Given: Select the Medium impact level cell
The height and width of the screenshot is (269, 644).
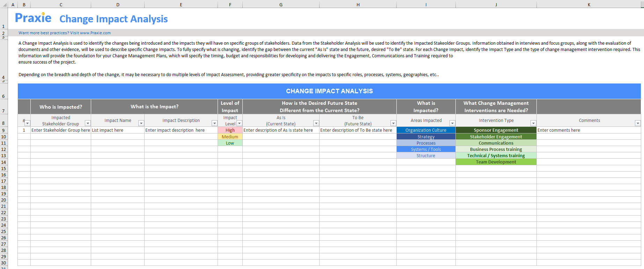Looking at the screenshot, I should click(x=230, y=137).
